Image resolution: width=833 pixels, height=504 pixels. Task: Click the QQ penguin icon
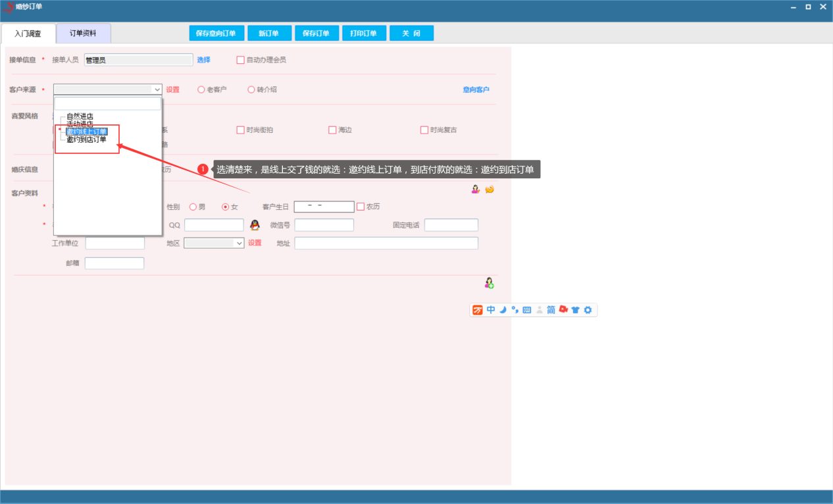(x=255, y=225)
